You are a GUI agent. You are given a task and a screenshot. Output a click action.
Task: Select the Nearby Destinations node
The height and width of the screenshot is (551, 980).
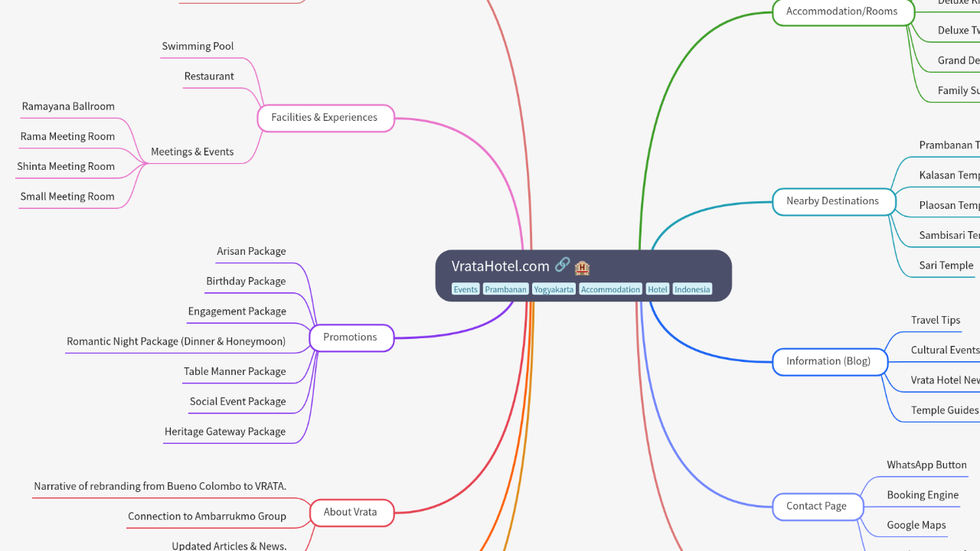833,201
